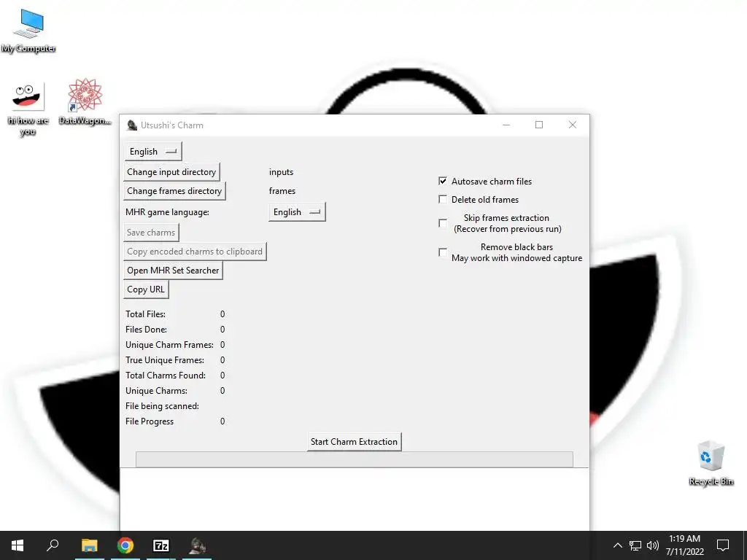747x560 pixels.
Task: Click Change input directory button
Action: pyautogui.click(x=171, y=172)
